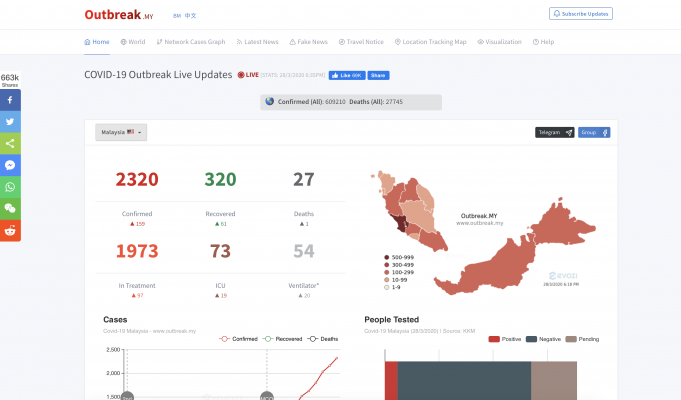
Task: Open the green ShareThis share icon
Action: click(x=10, y=144)
